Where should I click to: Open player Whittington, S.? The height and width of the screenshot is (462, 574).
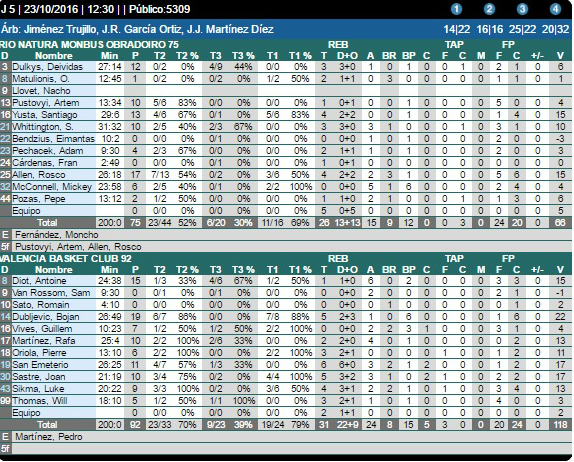tap(42, 127)
